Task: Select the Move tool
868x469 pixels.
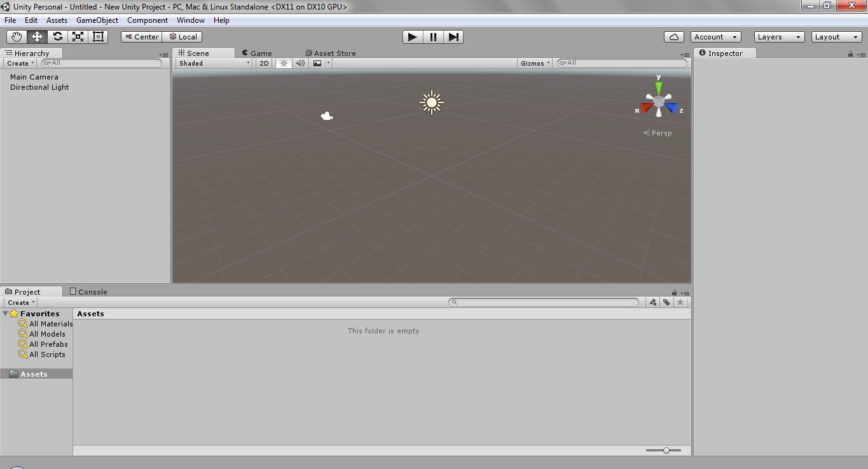Action: 36,36
